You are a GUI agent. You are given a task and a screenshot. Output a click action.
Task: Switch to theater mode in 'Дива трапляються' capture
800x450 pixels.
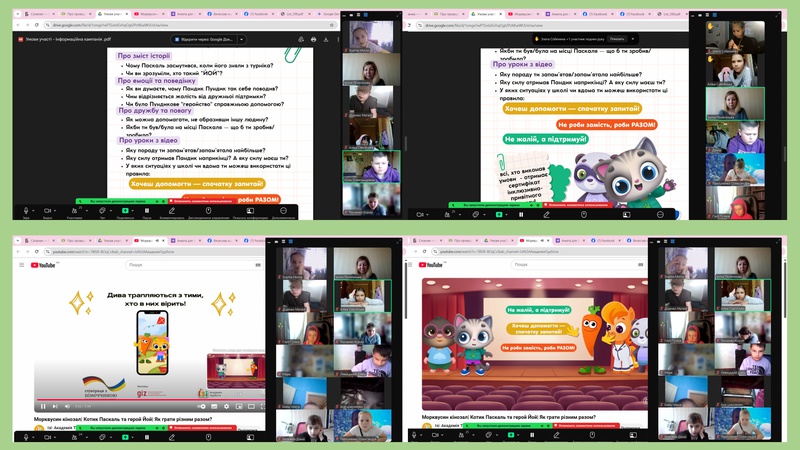pos(251,406)
